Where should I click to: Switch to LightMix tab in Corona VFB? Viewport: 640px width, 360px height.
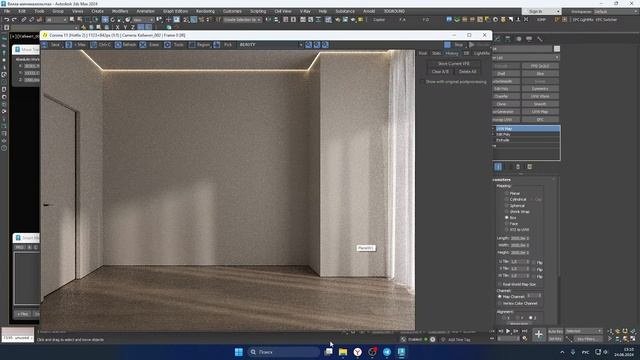(x=482, y=53)
